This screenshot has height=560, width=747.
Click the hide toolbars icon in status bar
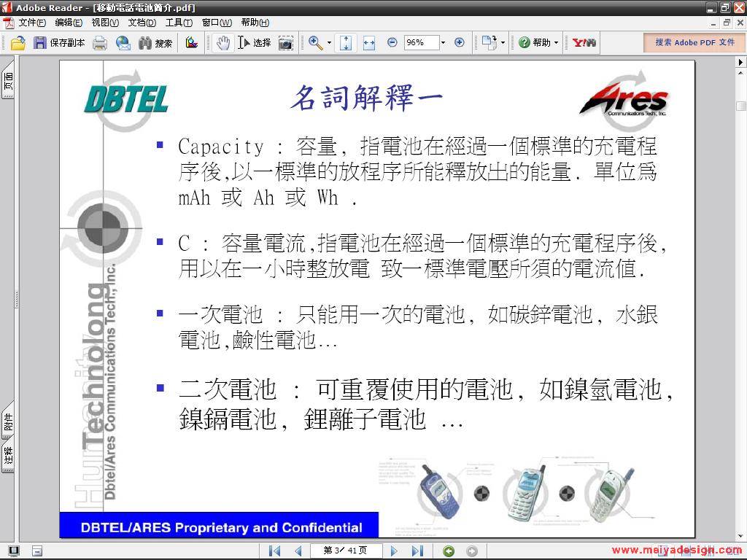pos(37,551)
